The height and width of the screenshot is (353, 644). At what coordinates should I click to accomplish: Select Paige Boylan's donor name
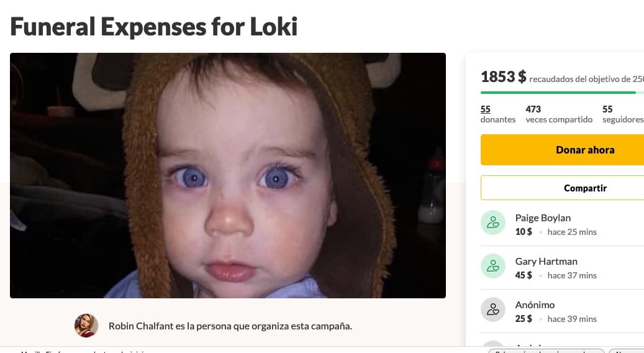coord(543,218)
